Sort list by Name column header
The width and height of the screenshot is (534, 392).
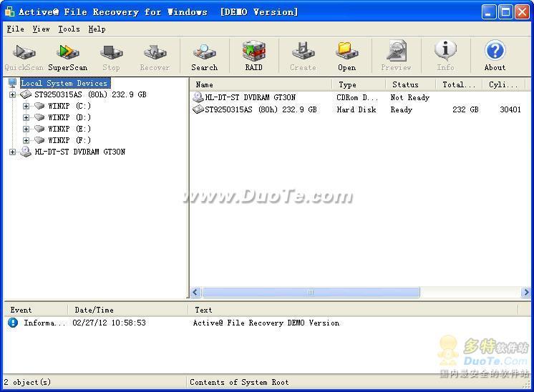tap(261, 84)
